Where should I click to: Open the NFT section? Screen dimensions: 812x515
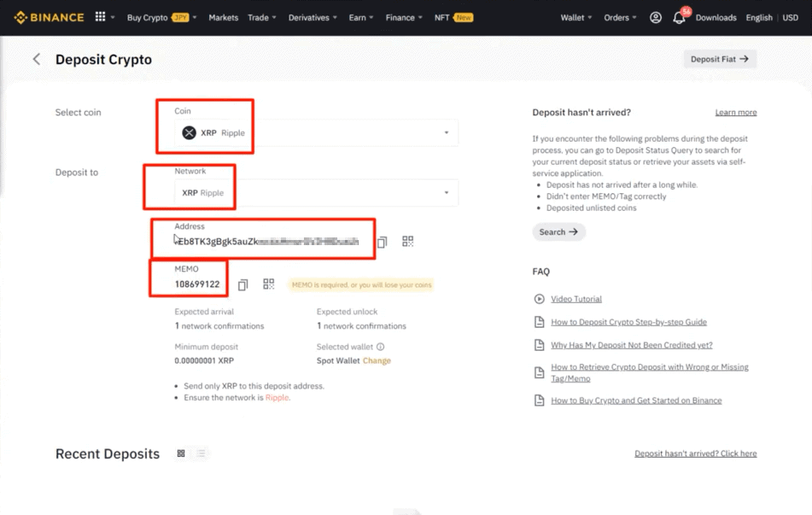coord(453,18)
